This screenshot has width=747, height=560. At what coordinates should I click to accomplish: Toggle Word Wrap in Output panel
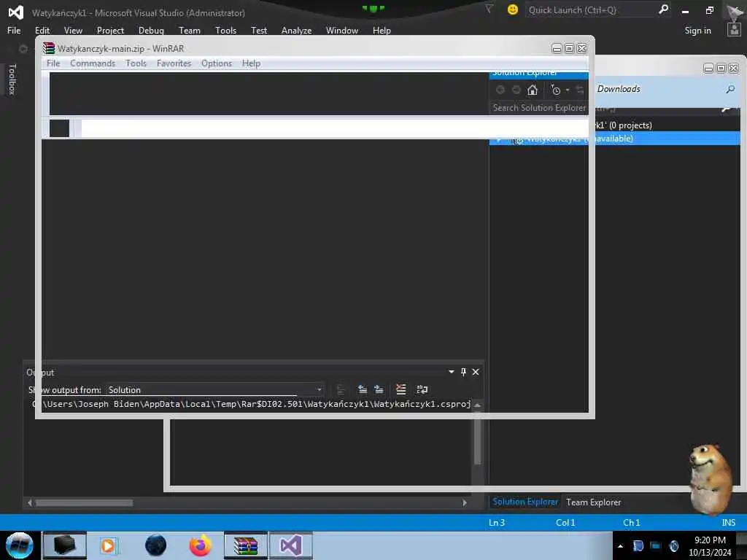click(422, 389)
